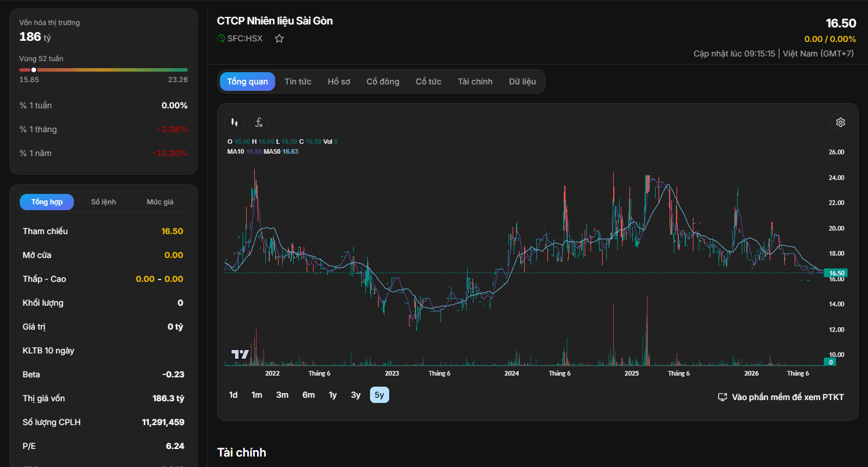Set chart range to 6m

308,395
